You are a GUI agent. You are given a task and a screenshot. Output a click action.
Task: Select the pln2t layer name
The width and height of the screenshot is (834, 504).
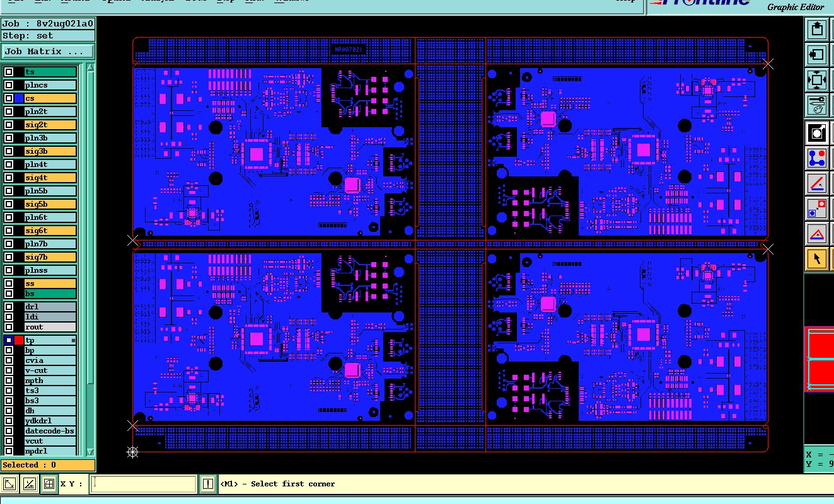(50, 112)
